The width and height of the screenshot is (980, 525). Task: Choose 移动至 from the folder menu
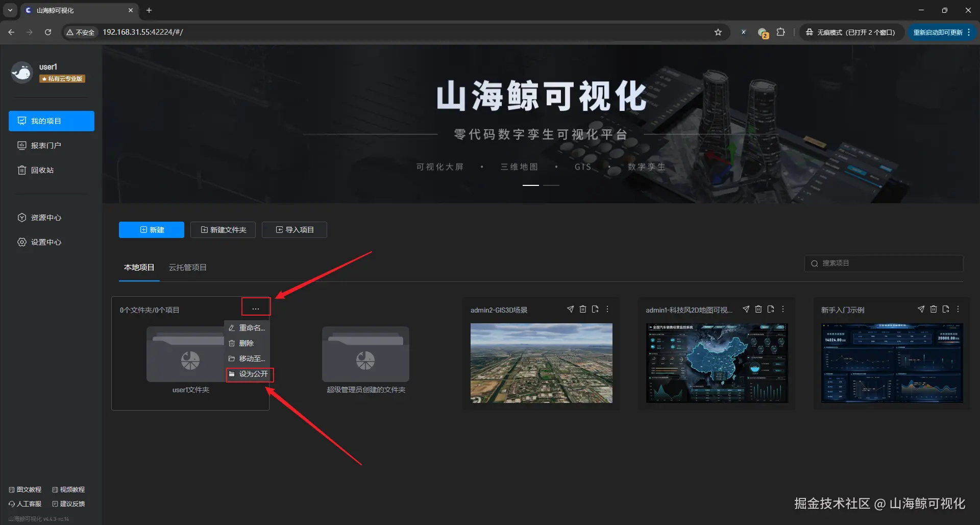tap(247, 359)
